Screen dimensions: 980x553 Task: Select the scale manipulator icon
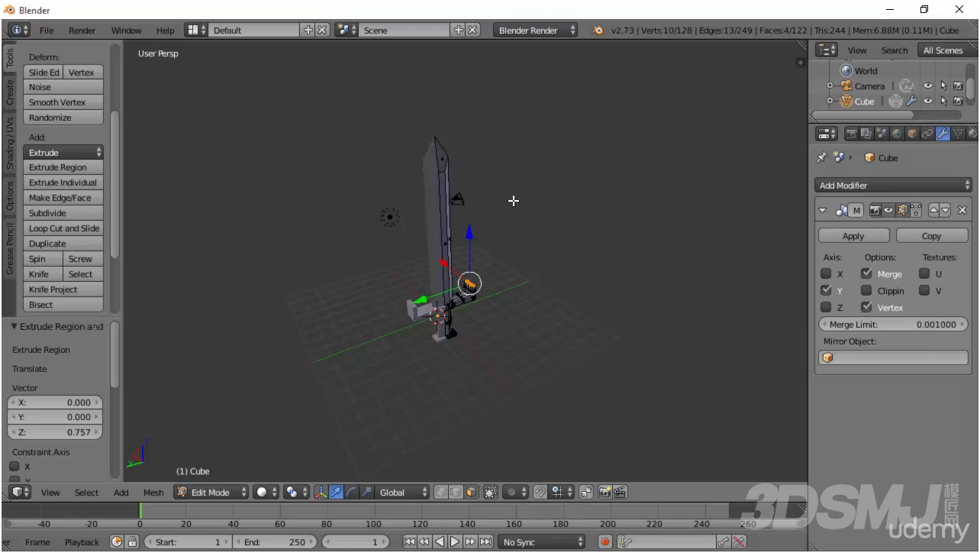click(x=367, y=492)
